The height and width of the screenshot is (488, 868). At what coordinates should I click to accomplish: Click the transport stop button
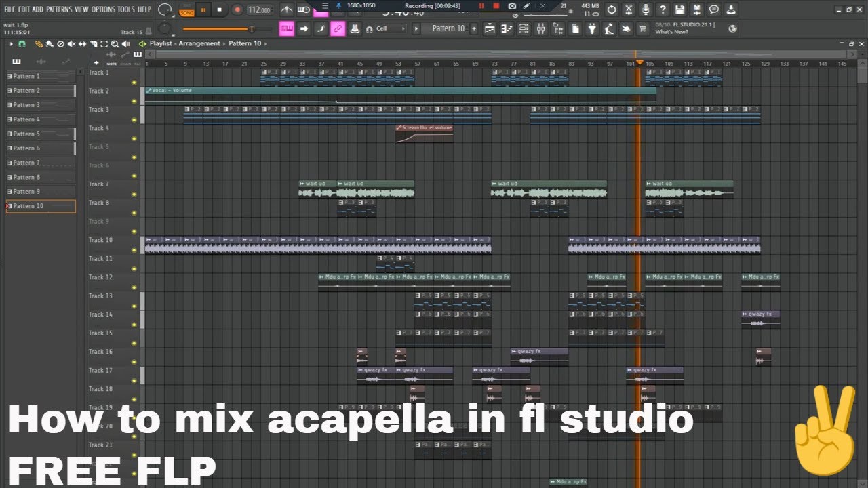(220, 9)
